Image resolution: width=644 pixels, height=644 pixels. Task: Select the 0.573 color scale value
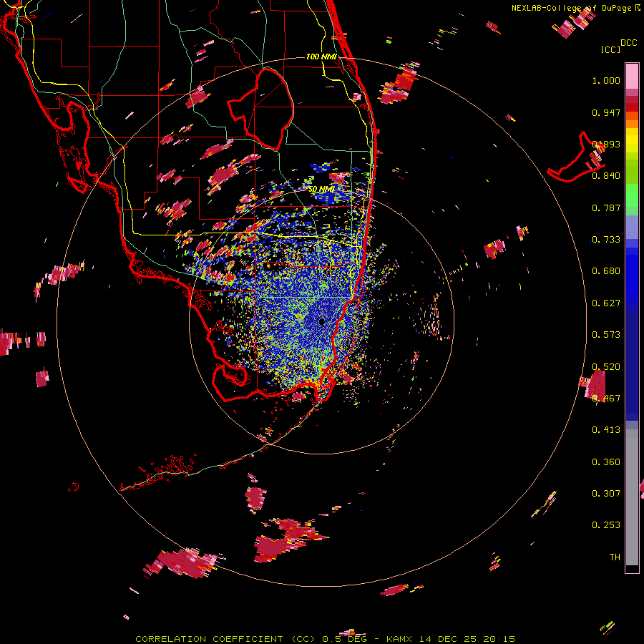(x=606, y=335)
